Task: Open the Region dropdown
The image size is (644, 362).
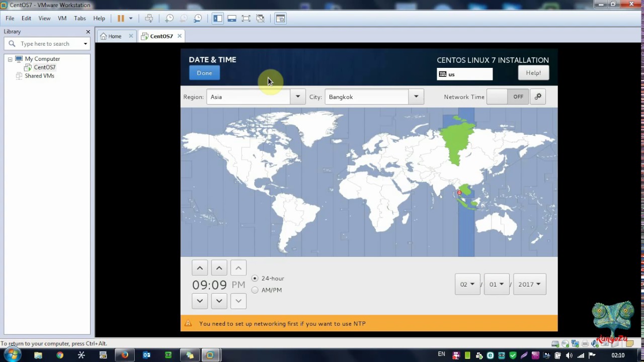Action: click(x=298, y=97)
